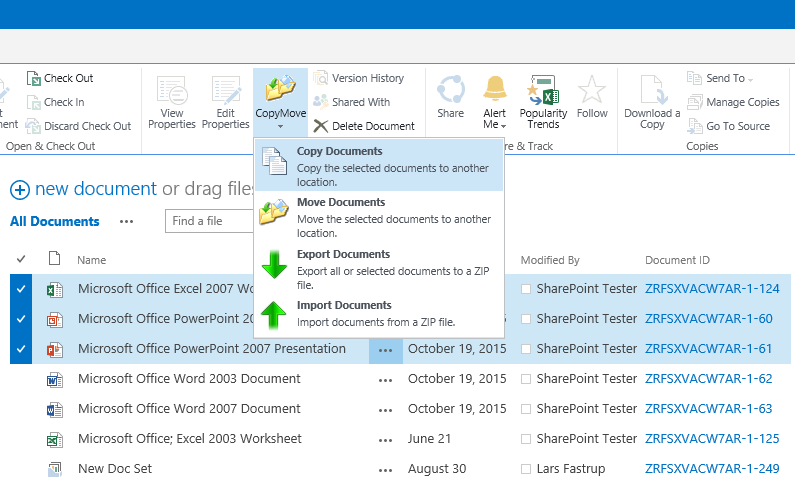Image resolution: width=795 pixels, height=492 pixels.
Task: Click Discard Check Out icon
Action: (33, 126)
